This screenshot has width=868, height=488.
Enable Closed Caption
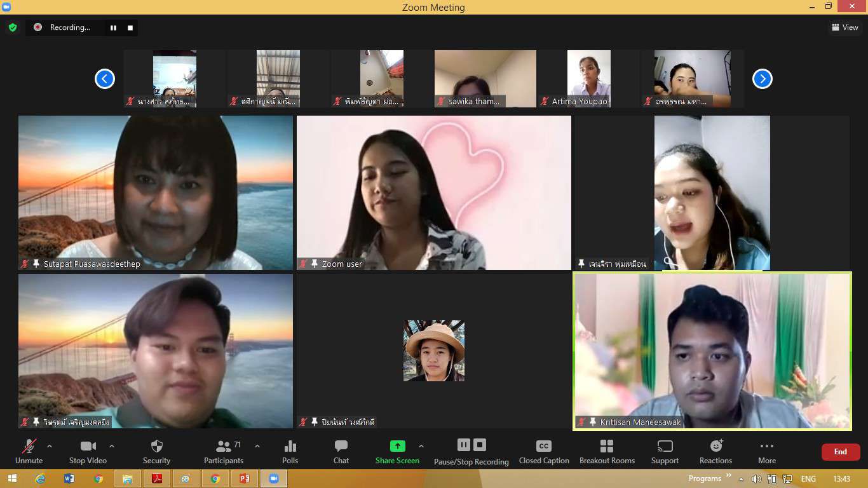[543, 451]
